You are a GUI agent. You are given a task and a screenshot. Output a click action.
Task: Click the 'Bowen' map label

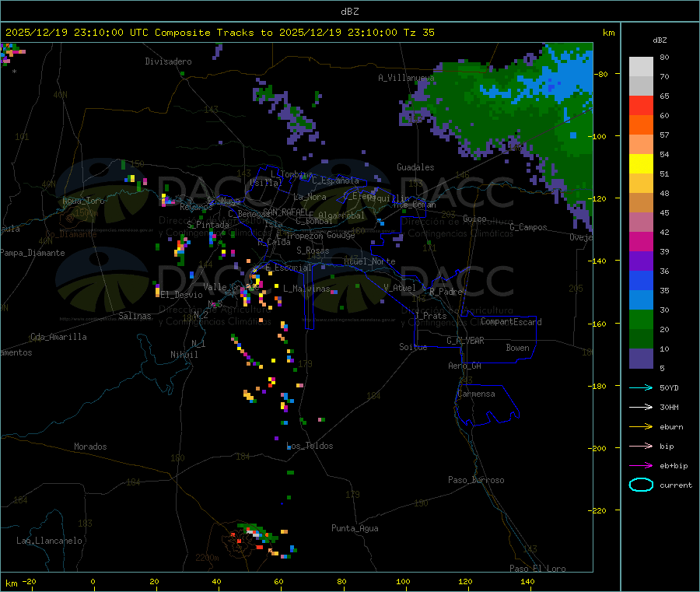tap(517, 348)
